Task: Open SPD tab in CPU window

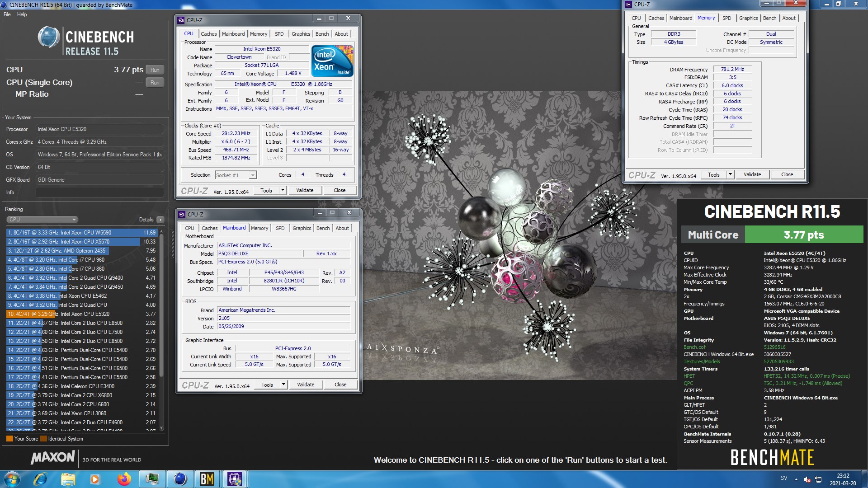Action: 279,34
